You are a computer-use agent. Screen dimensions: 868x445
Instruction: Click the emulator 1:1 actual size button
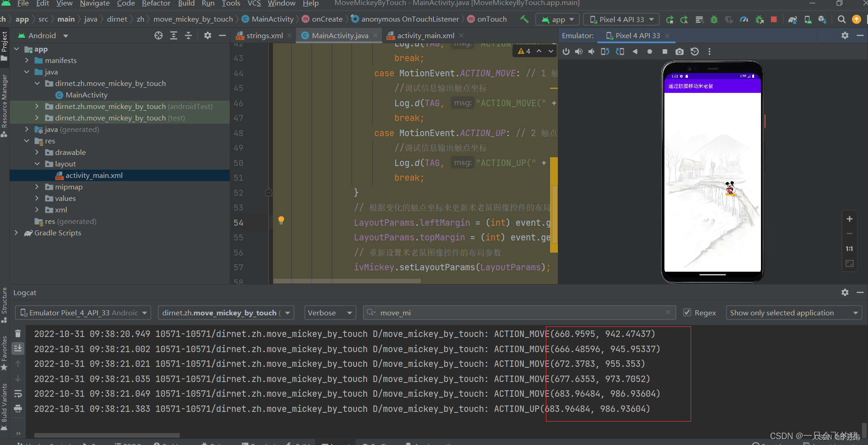850,249
